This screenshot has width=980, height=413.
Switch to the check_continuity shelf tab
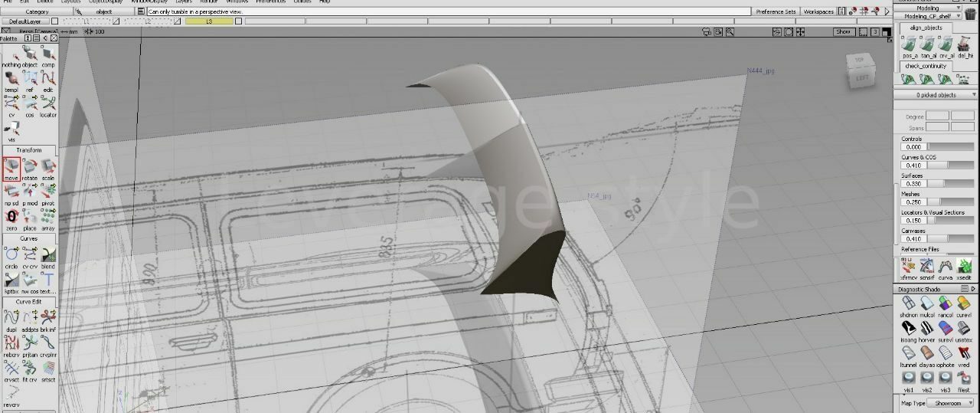pyautogui.click(x=926, y=66)
